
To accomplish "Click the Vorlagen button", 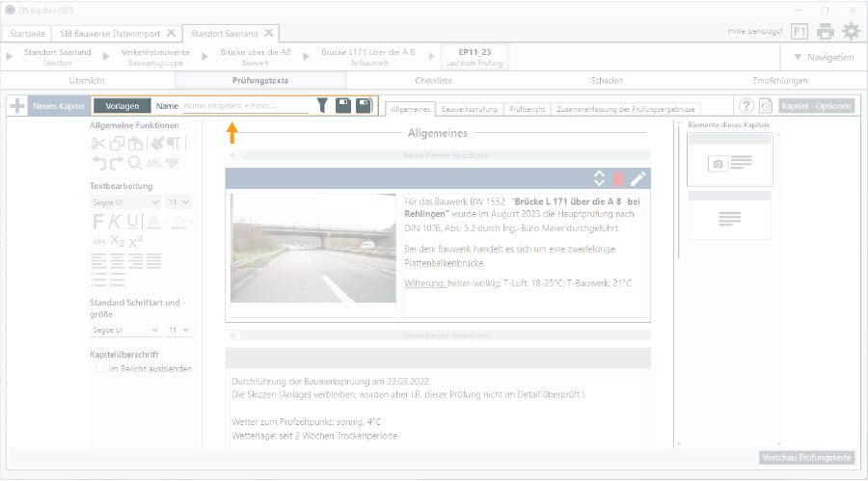I will coord(122,106).
